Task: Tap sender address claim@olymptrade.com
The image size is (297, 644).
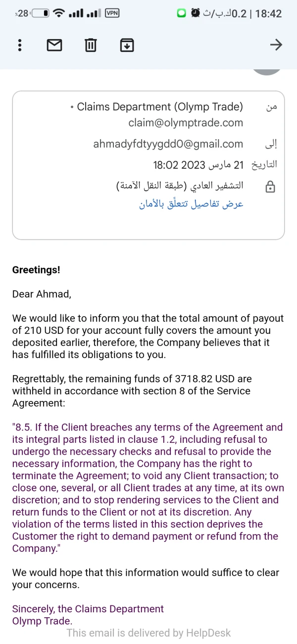Action: [x=186, y=122]
